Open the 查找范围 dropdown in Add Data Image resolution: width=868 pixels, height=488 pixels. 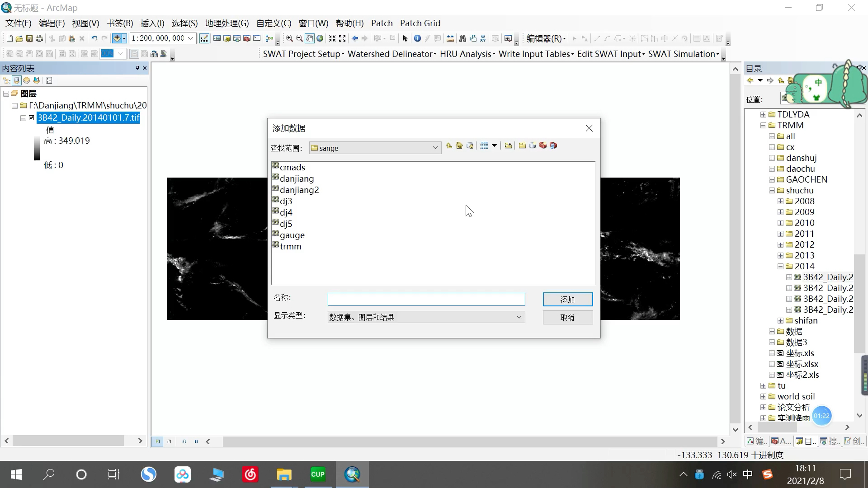(434, 148)
